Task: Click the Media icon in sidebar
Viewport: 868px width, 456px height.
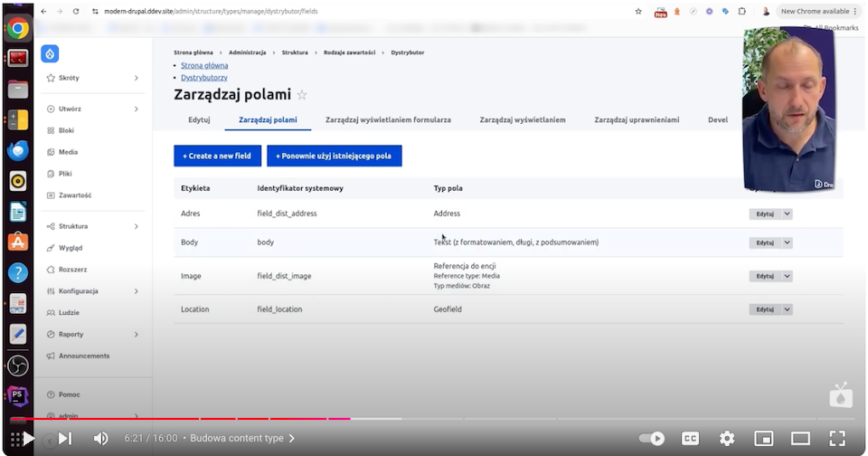Action: click(x=51, y=152)
